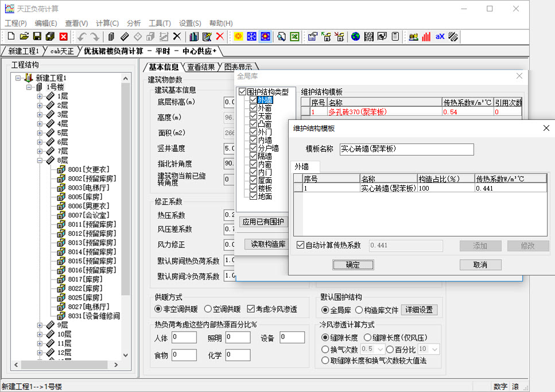Image resolution: width=555 pixels, height=392 pixels.
Task: Open the 百分比 10 dropdown
Action: [435, 350]
